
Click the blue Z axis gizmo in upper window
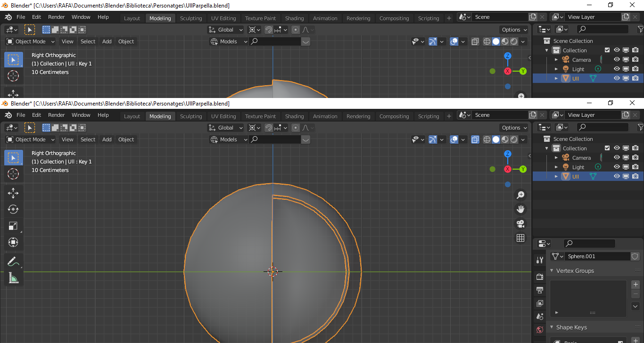coord(508,56)
